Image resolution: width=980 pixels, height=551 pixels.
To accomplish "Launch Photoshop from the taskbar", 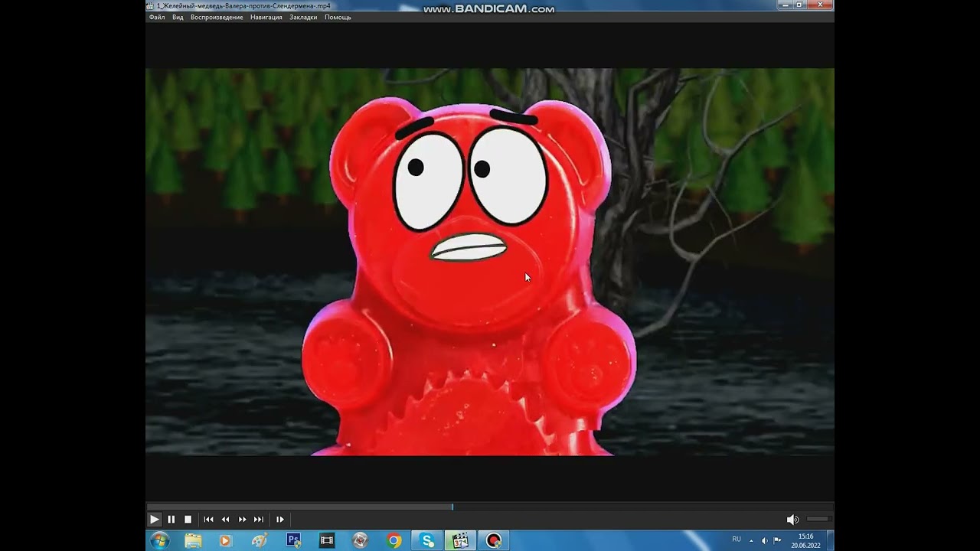I will pyautogui.click(x=293, y=540).
